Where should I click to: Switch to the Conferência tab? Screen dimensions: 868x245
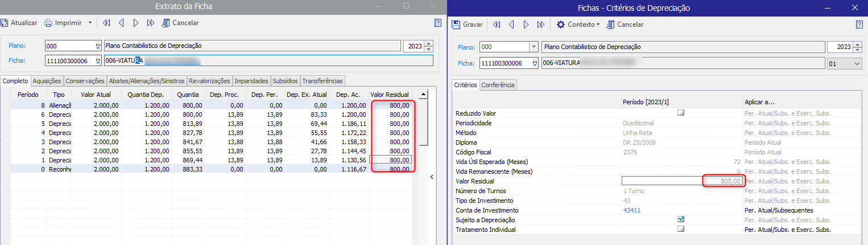(x=498, y=85)
